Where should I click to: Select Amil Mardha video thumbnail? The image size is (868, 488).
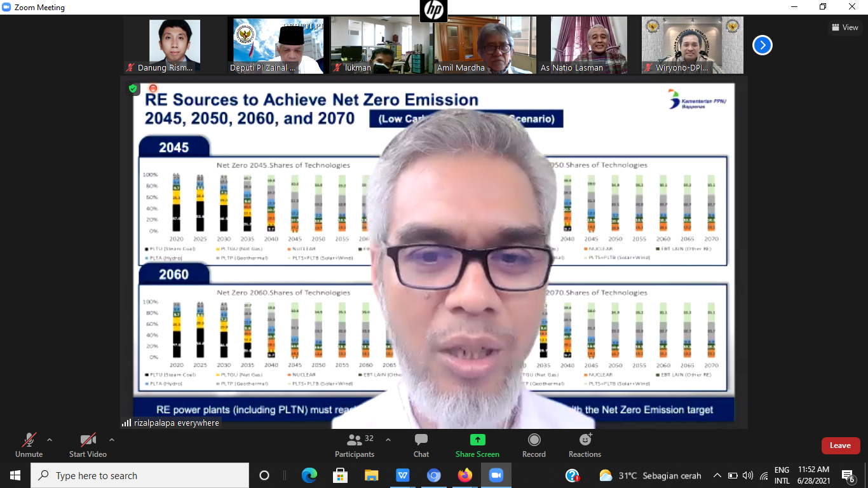click(x=484, y=45)
